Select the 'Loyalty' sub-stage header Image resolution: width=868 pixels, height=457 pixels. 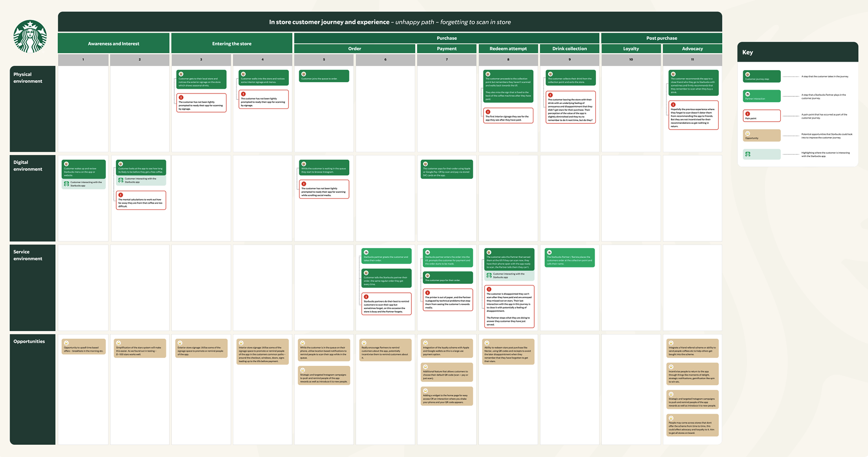click(x=631, y=48)
